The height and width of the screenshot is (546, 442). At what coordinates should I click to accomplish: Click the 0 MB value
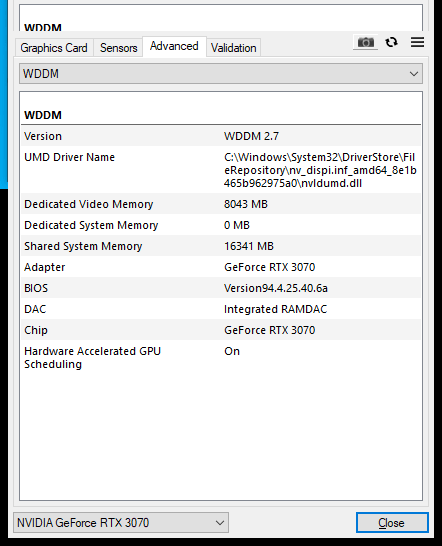click(x=237, y=225)
